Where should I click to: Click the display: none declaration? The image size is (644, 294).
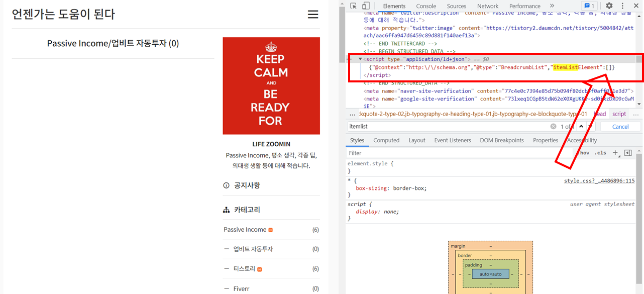[377, 212]
